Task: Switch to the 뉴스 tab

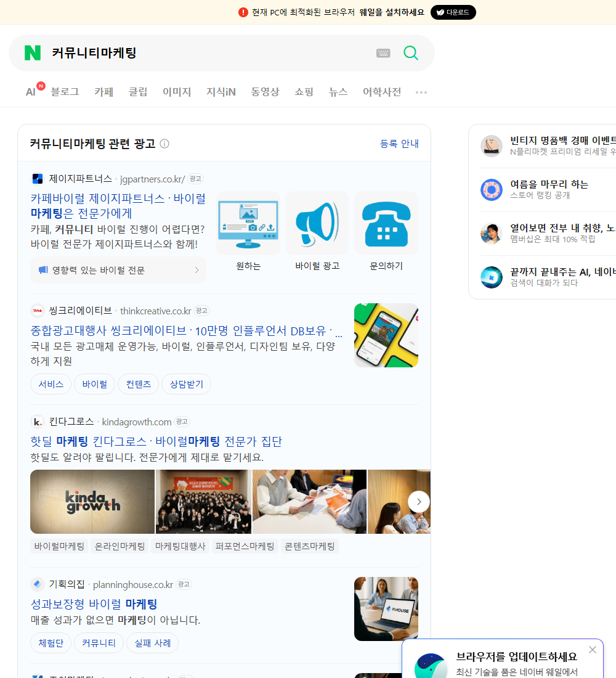Action: (x=338, y=92)
